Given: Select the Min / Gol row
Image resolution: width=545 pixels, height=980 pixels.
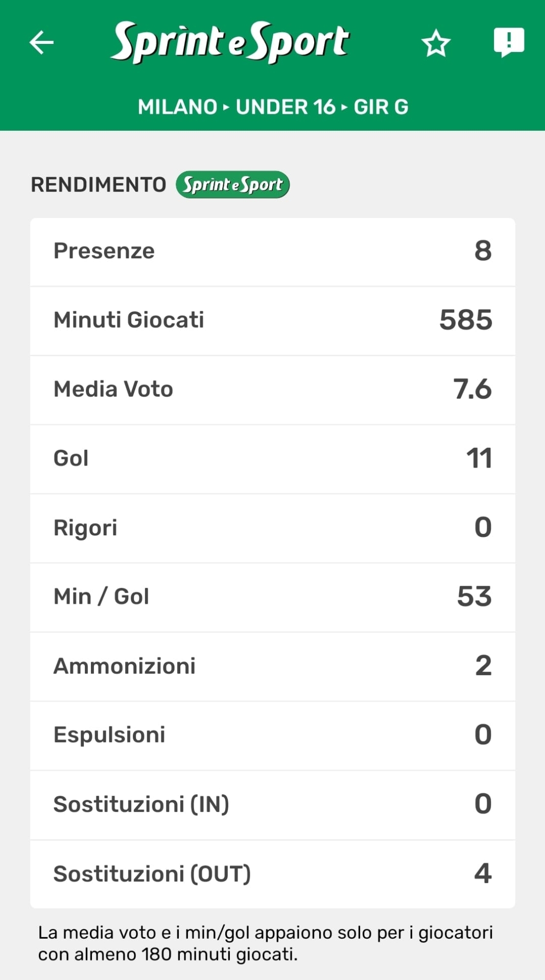Looking at the screenshot, I should coord(272,597).
